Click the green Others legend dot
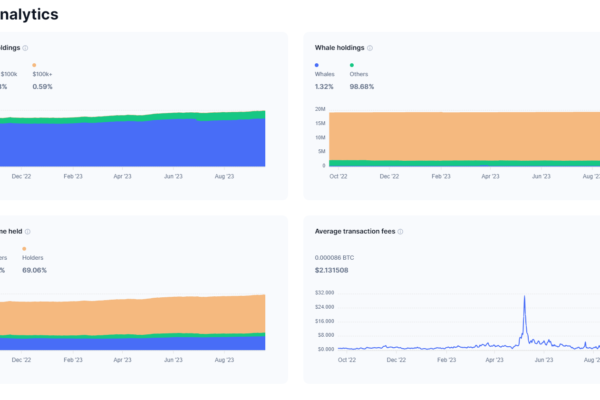This screenshot has width=600, height=400. pyautogui.click(x=351, y=65)
